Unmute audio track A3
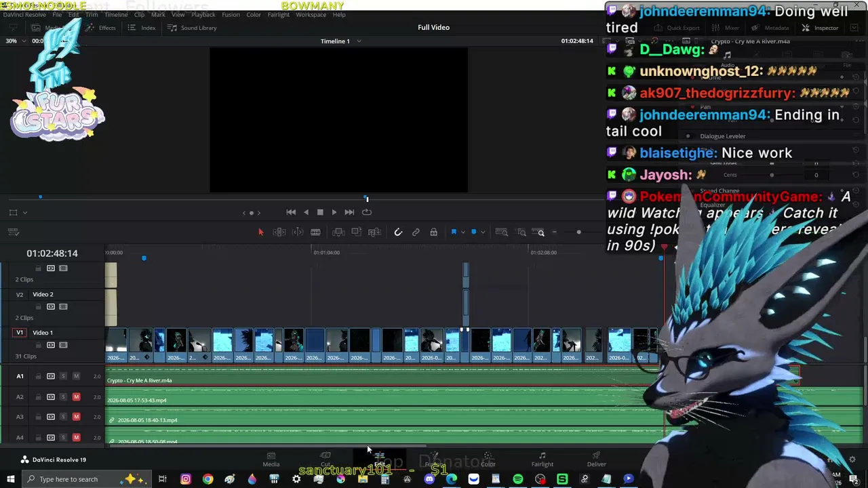 pyautogui.click(x=76, y=417)
